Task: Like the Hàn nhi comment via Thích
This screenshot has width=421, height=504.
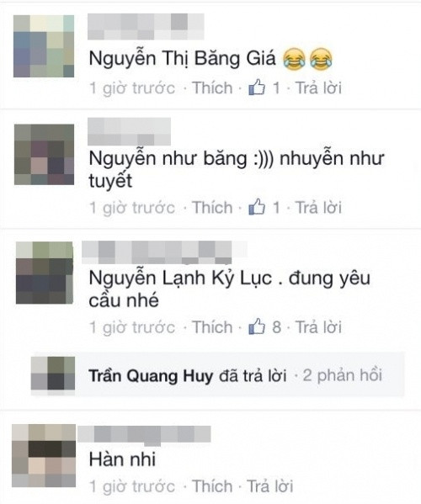Action: coord(212,485)
